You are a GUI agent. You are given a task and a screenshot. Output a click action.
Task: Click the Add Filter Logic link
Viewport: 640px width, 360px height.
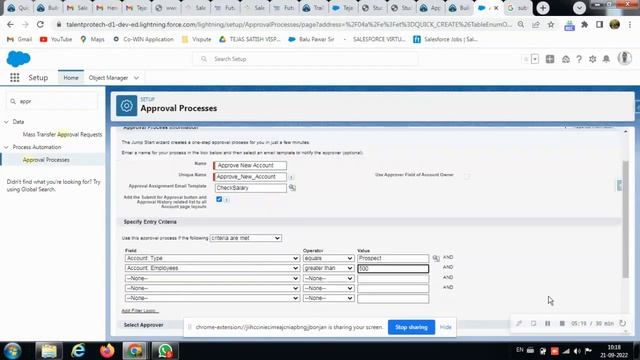click(x=139, y=311)
